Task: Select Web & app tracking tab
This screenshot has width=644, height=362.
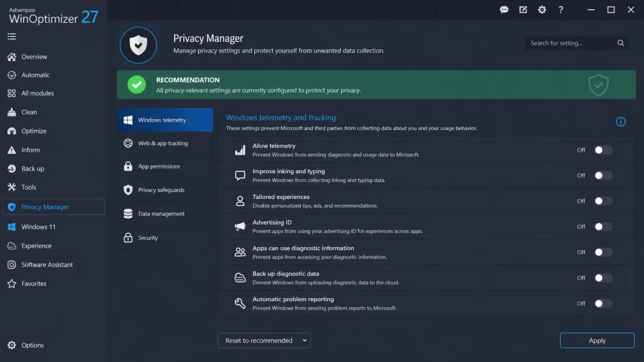Action: [165, 143]
